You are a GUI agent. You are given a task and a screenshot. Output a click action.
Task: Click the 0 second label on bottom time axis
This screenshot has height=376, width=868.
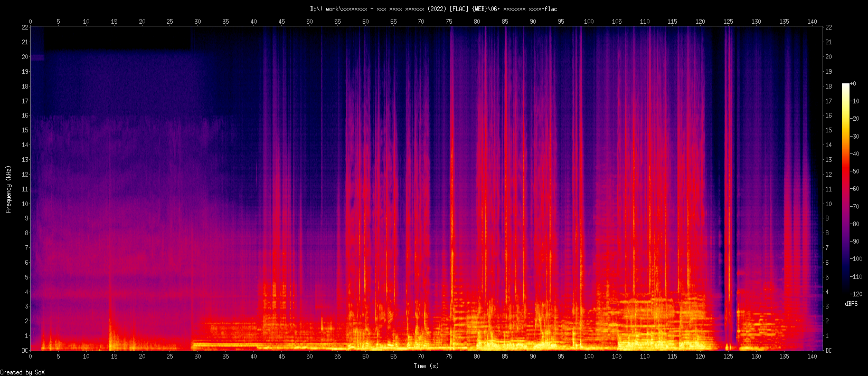pos(30,356)
